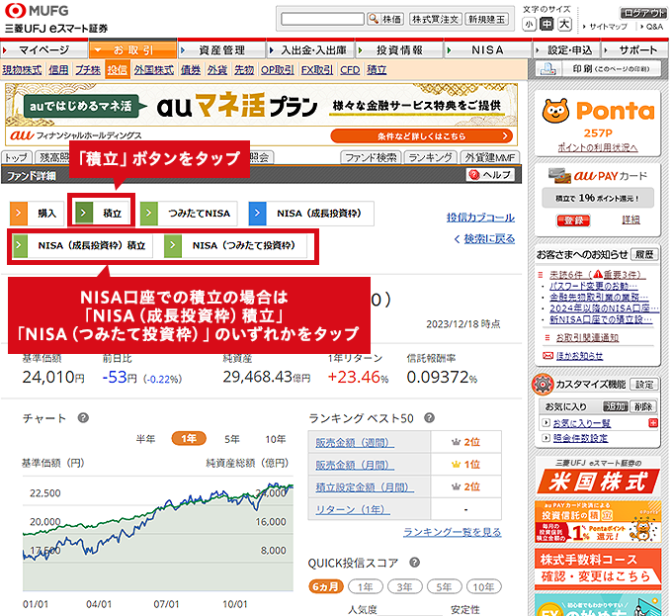
Task: Click the Ponta mascot icon
Action: click(x=555, y=111)
